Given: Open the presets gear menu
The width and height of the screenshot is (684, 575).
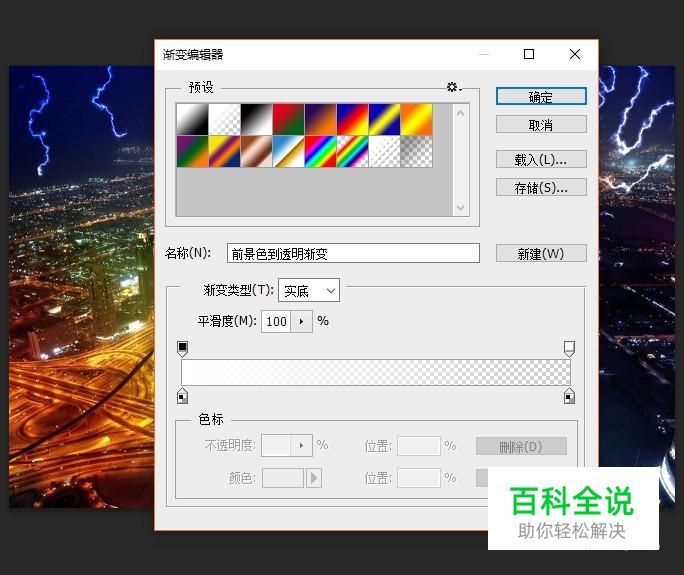Looking at the screenshot, I should pyautogui.click(x=454, y=87).
